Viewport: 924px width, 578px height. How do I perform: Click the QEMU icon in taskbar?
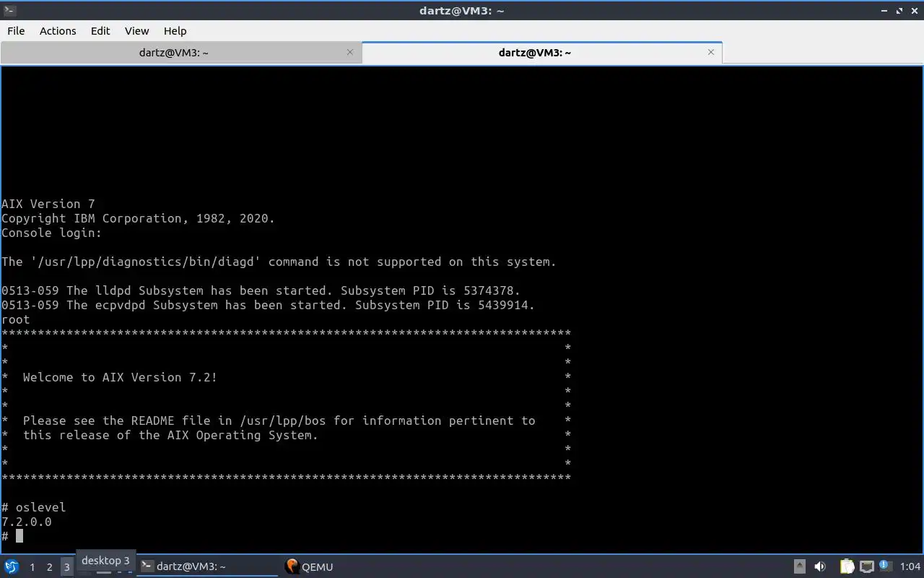pos(292,566)
